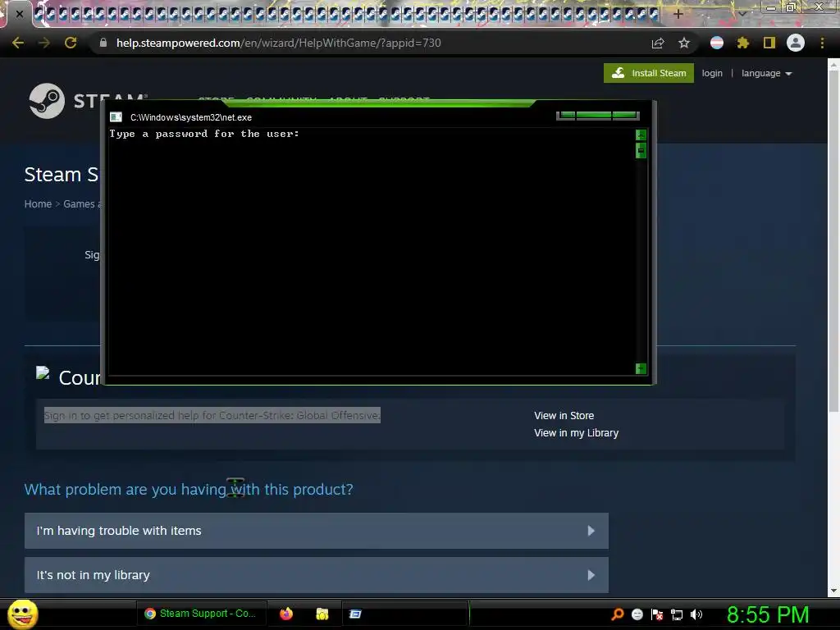This screenshot has width=840, height=630.
Task: Open the blue window taskbar icon
Action: coord(355,614)
